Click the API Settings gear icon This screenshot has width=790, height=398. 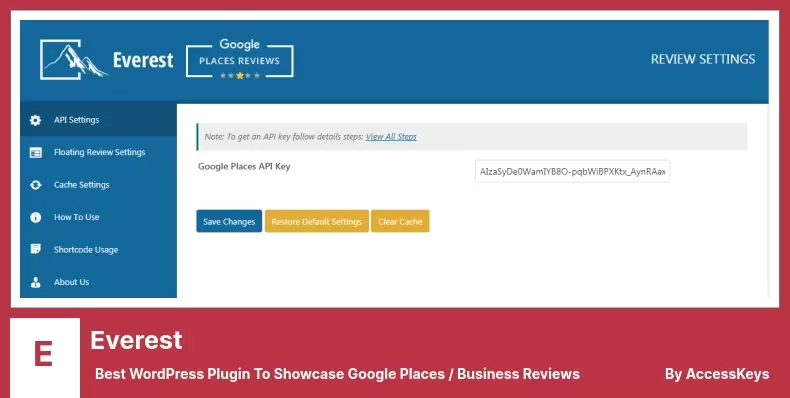pyautogui.click(x=35, y=120)
